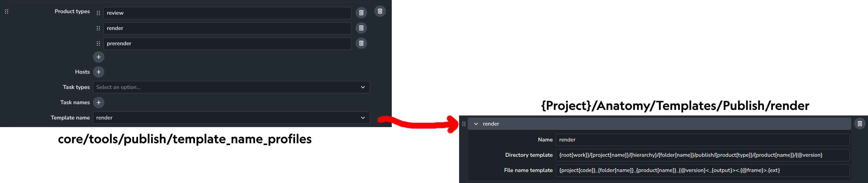Add a new Hosts entry
The height and width of the screenshot is (183, 868).
tap(99, 72)
